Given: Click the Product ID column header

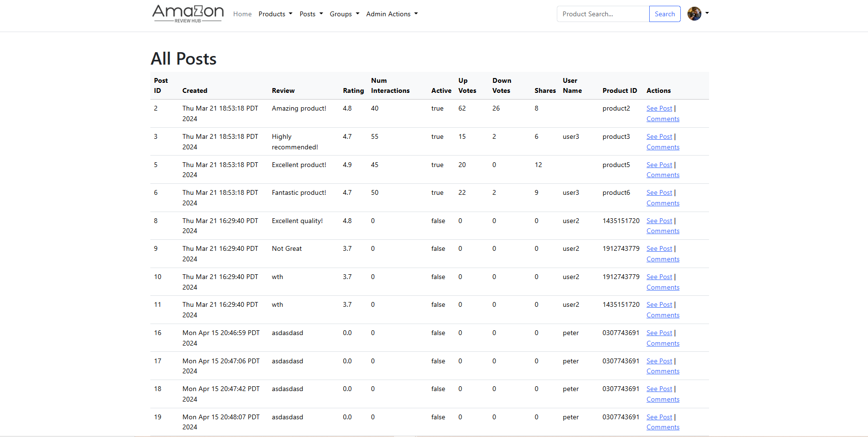Looking at the screenshot, I should point(620,90).
